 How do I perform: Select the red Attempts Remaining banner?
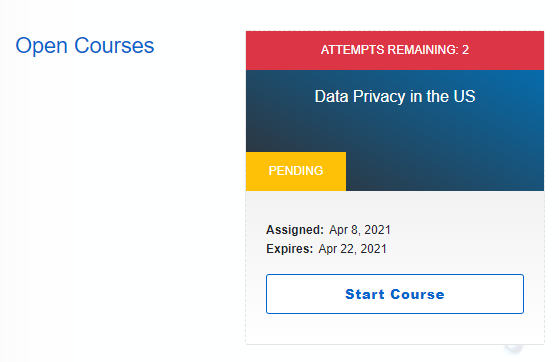tap(395, 50)
